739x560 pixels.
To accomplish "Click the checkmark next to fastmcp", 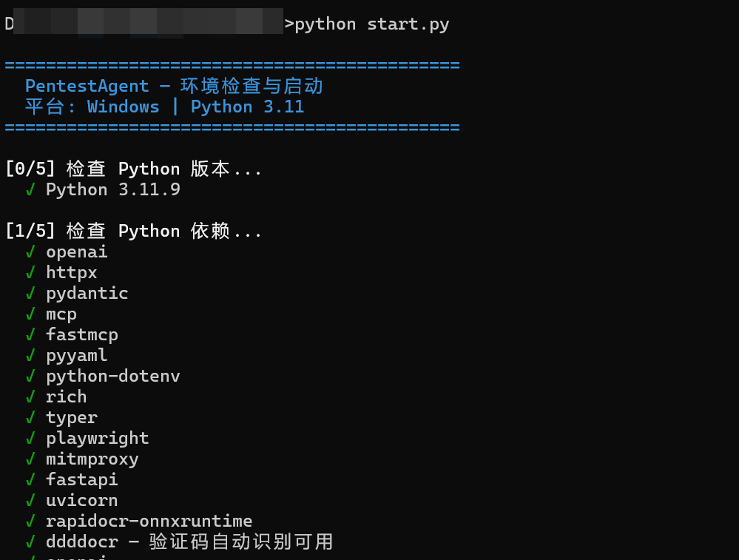I will 30,335.
